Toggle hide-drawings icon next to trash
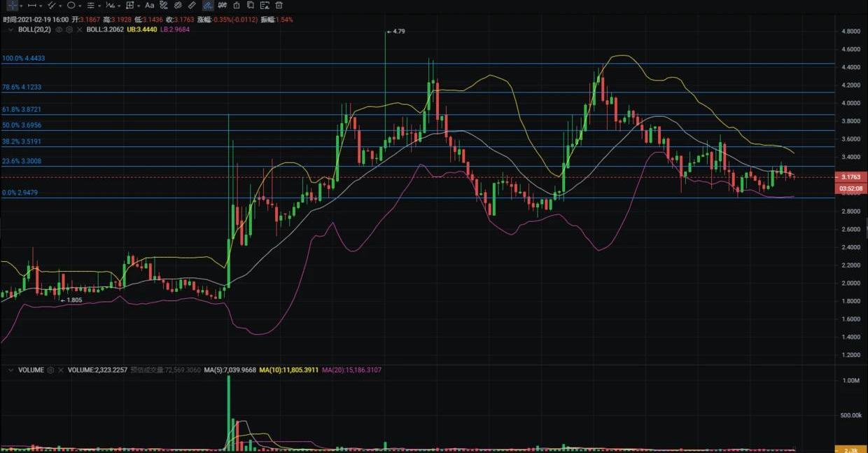 pos(265,5)
